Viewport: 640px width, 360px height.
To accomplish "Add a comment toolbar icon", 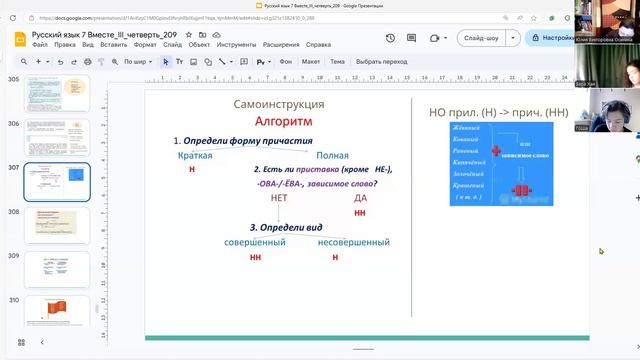I will click(244, 62).
